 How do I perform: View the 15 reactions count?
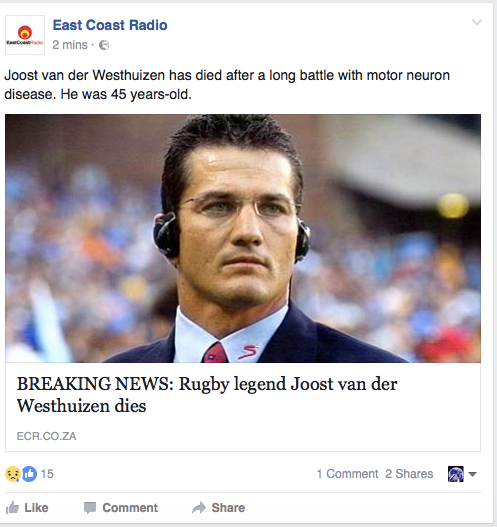pos(47,474)
